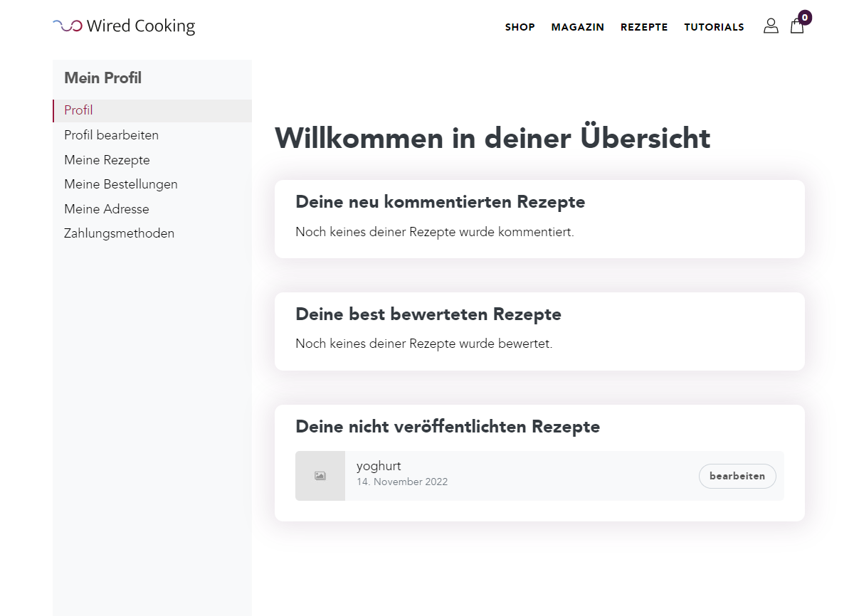Viewport: 854px width, 616px height.
Task: Click the yoghurt recipe image placeholder
Action: [x=320, y=476]
